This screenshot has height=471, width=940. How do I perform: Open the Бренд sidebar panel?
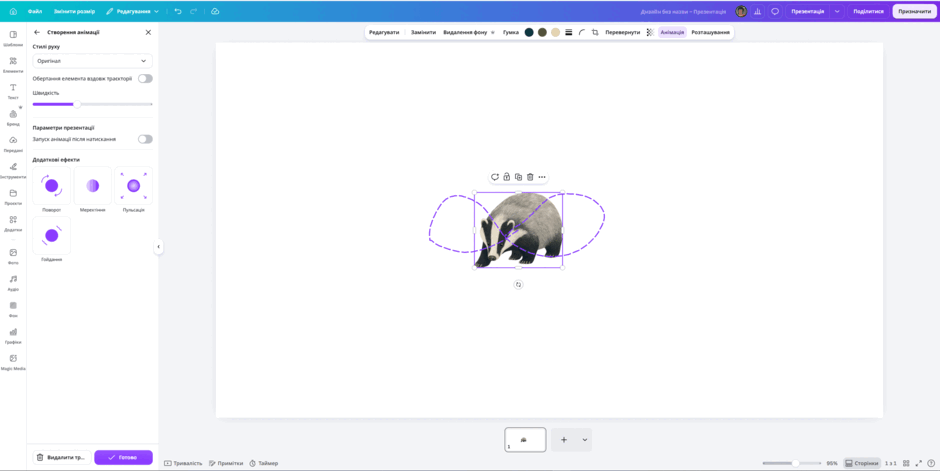13,117
